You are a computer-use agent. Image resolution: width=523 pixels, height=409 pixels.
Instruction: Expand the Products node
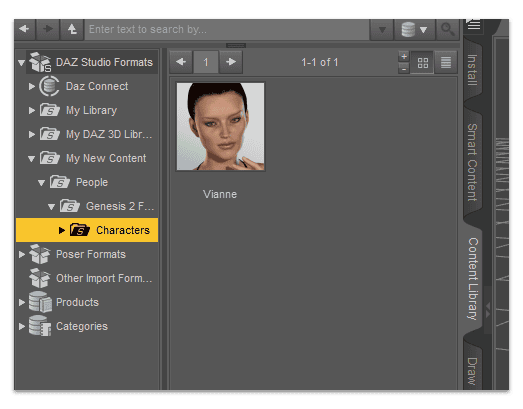tap(22, 302)
